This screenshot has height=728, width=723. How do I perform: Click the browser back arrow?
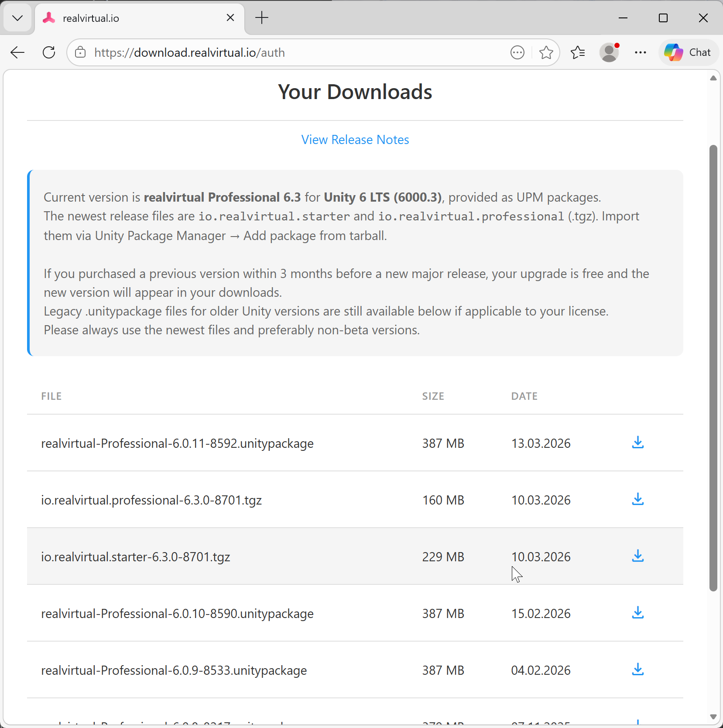click(17, 53)
